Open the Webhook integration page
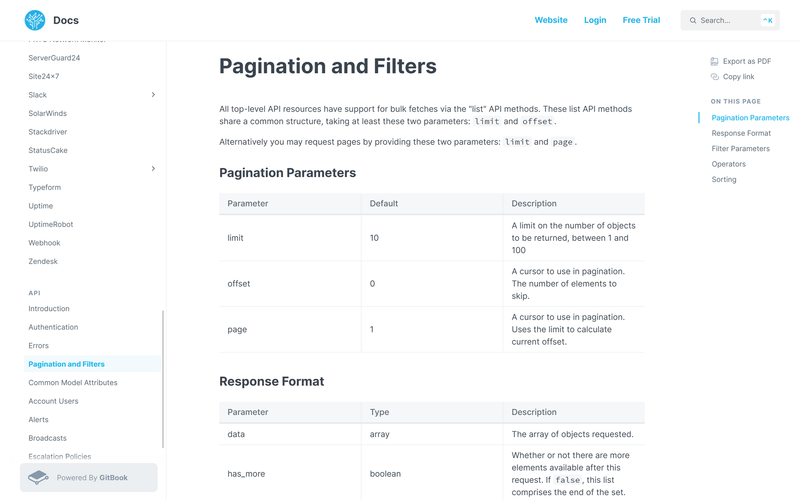 45,243
